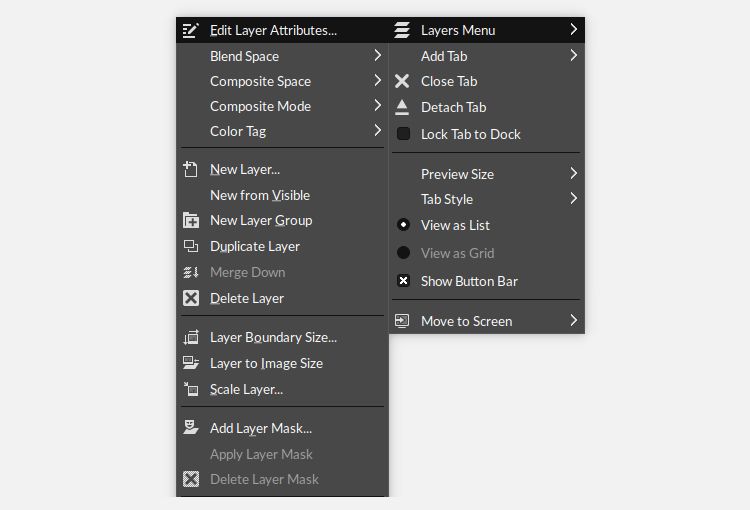Expand the Color Tag submenu arrow
Screen dimensions: 750x510
coord(377,130)
